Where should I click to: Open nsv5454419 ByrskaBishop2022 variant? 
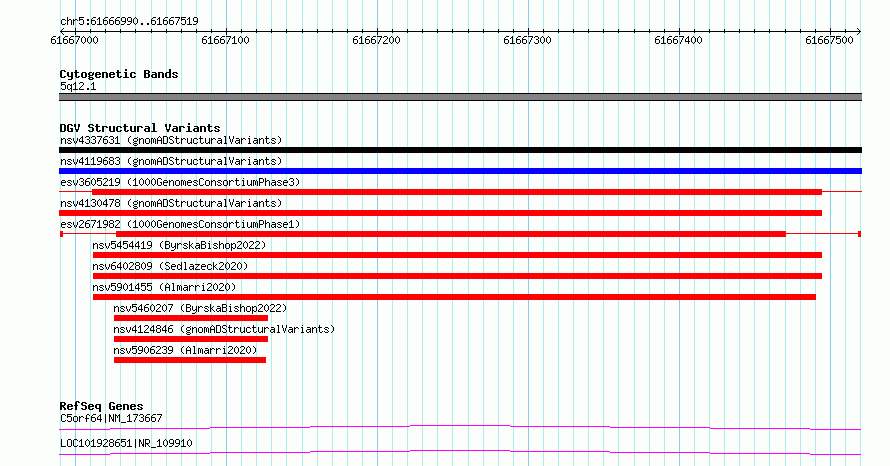[457, 255]
